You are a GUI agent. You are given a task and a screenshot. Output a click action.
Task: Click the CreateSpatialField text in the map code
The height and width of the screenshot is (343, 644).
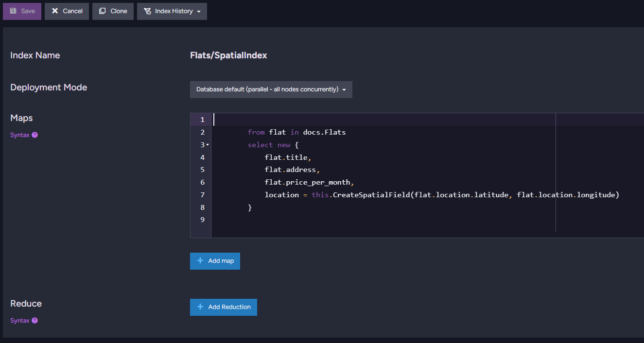coord(371,195)
